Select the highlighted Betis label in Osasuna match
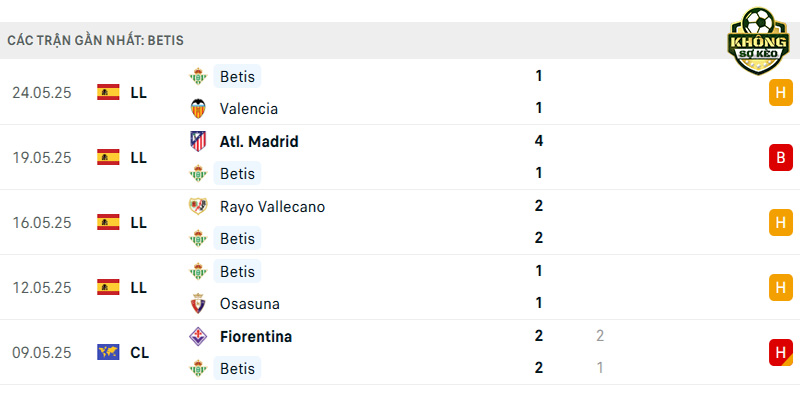 tap(237, 271)
